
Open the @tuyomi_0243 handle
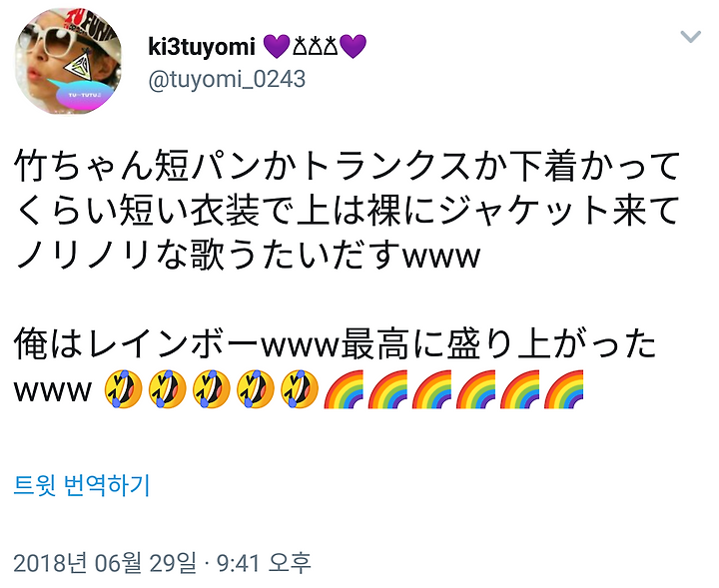click(x=227, y=79)
